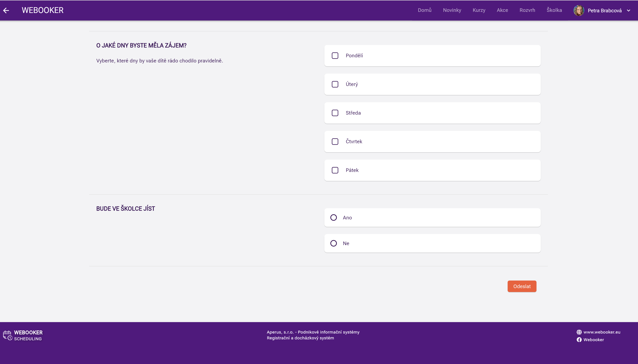This screenshot has height=364, width=638.
Task: Check the Pondělí checkbox
Action: [335, 56]
